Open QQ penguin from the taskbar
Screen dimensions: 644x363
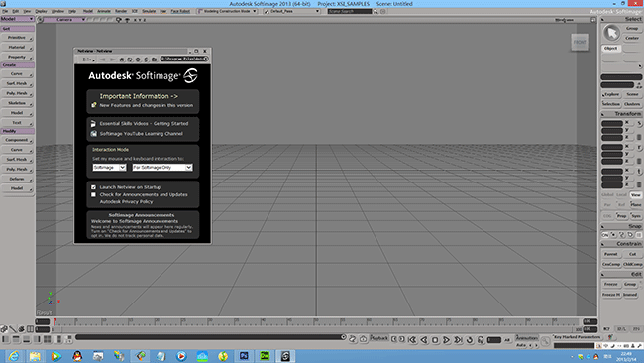[x=77, y=356]
